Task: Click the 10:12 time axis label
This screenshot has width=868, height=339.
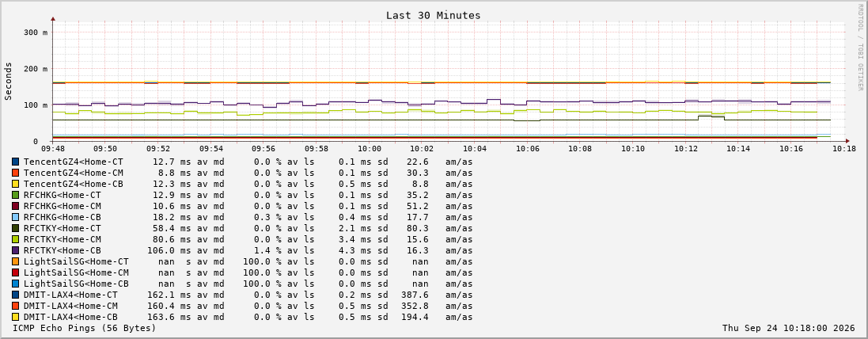Action: click(686, 149)
